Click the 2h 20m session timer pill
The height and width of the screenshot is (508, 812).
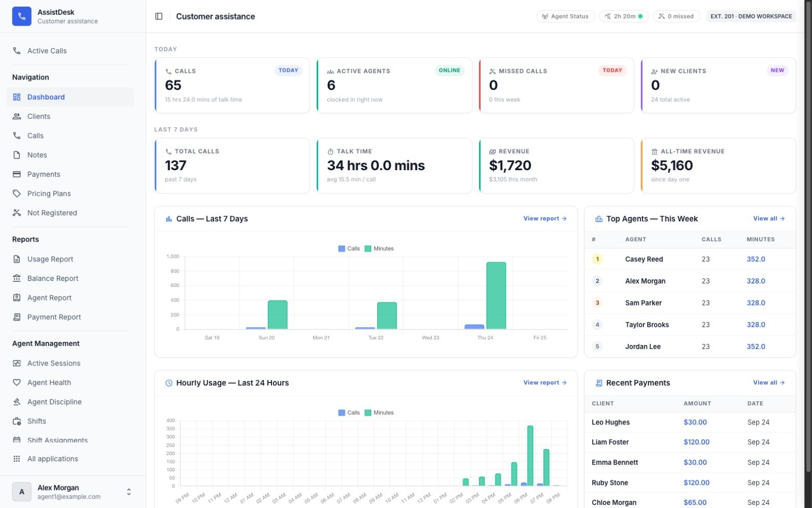click(x=624, y=16)
